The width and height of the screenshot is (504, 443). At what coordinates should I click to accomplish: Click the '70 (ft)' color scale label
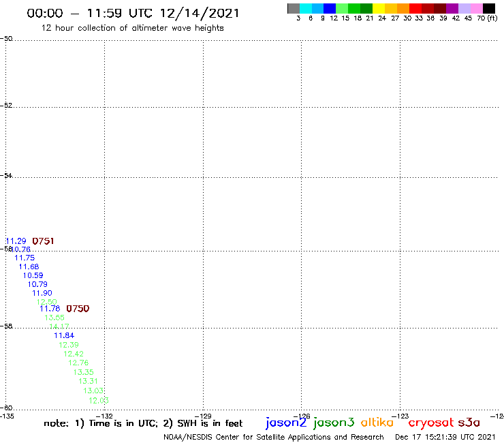[x=487, y=18]
